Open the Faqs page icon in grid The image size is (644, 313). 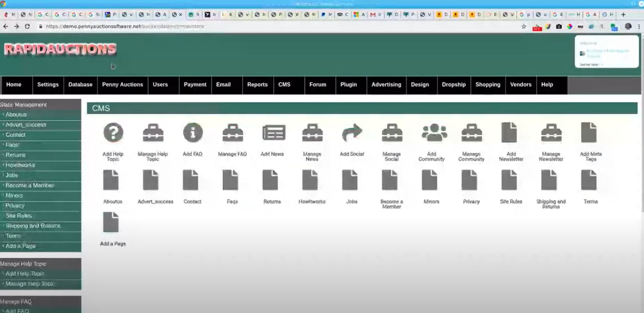pos(230,180)
